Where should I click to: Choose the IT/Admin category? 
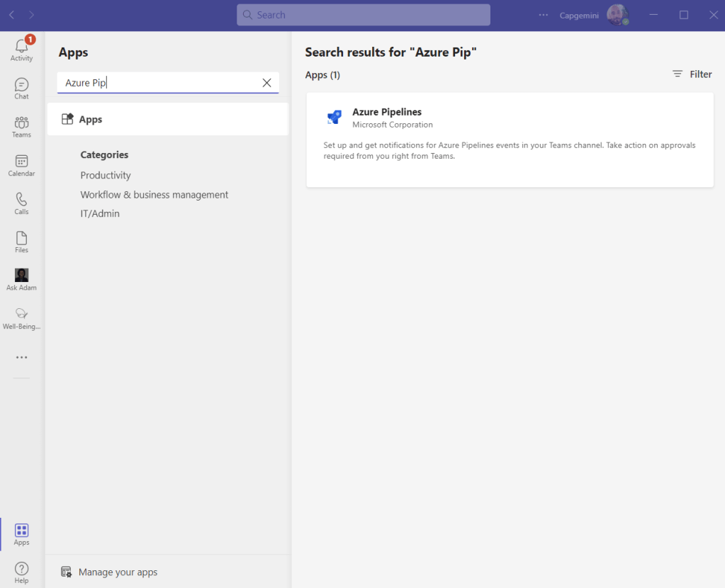tap(100, 213)
